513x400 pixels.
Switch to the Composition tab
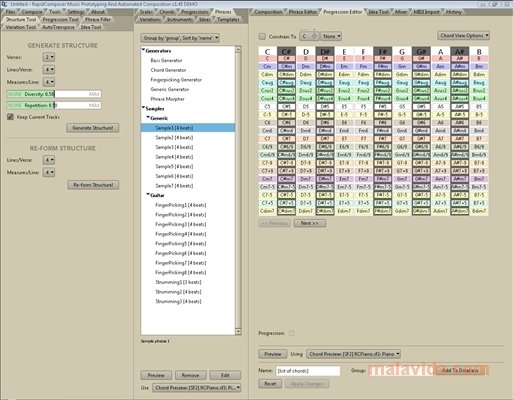click(268, 12)
